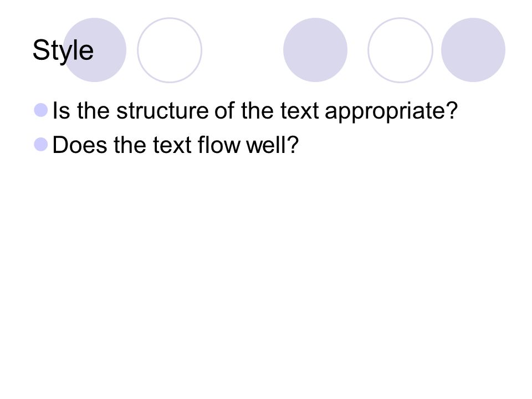This screenshot has width=532, height=399.
Task: Click the question mark after "appropriate"
Action: (453, 110)
